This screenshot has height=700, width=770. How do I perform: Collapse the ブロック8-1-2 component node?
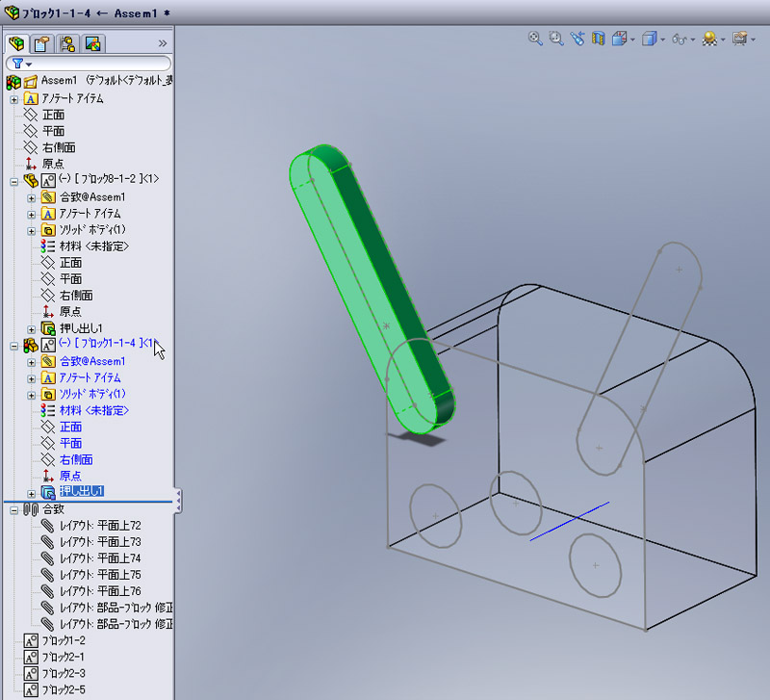13,180
